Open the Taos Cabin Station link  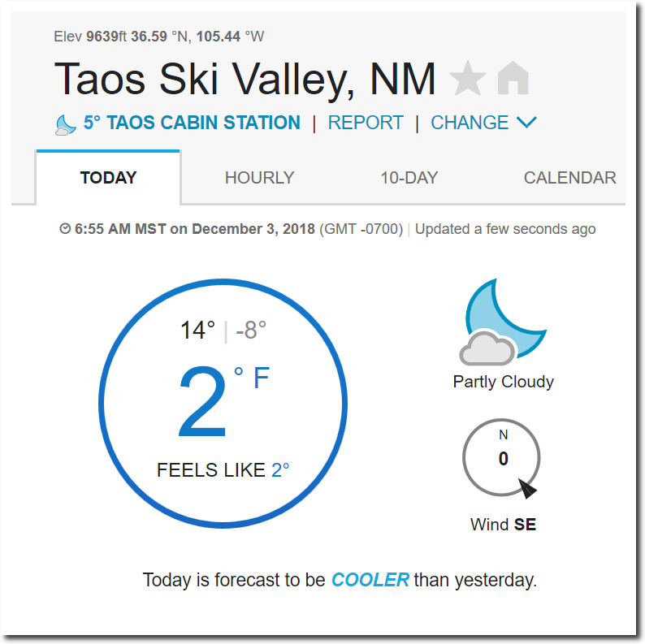[x=192, y=123]
